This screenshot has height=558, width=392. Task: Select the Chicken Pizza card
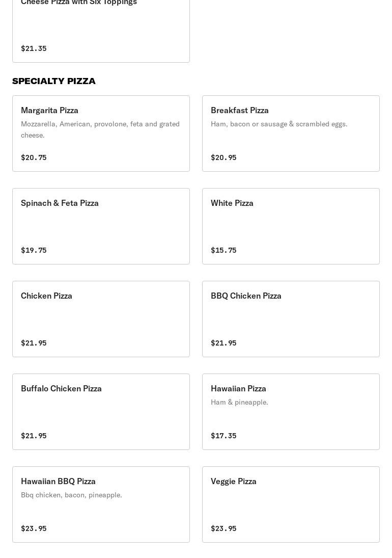point(101,319)
